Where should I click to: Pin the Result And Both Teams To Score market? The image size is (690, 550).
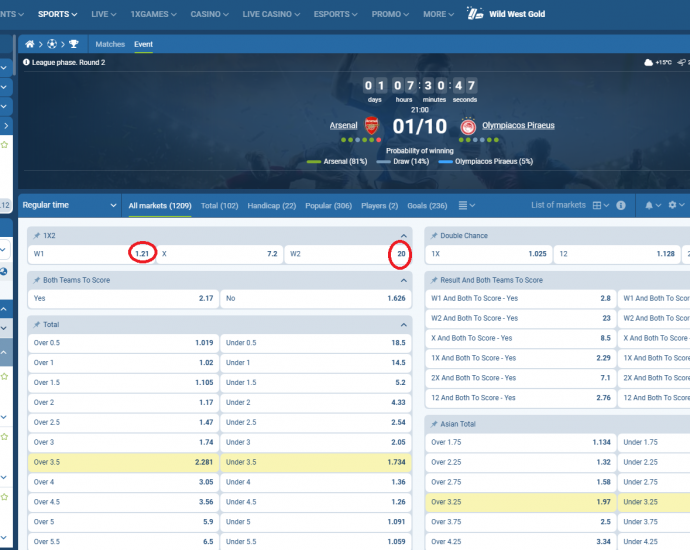(x=434, y=280)
